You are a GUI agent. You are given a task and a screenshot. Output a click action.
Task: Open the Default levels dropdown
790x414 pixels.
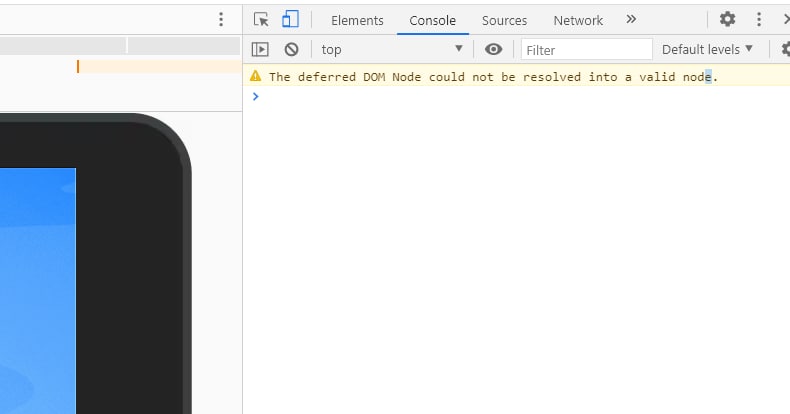[x=707, y=49]
